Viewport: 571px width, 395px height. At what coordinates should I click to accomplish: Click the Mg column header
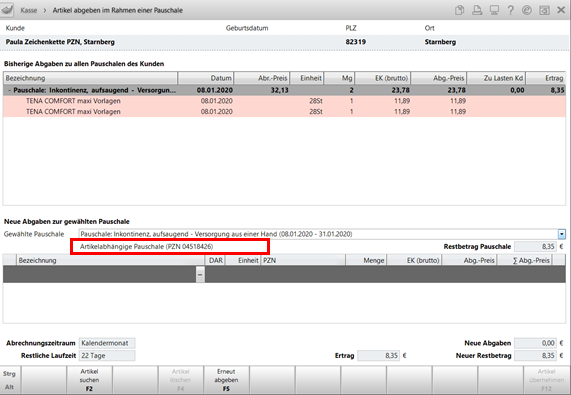(x=339, y=78)
